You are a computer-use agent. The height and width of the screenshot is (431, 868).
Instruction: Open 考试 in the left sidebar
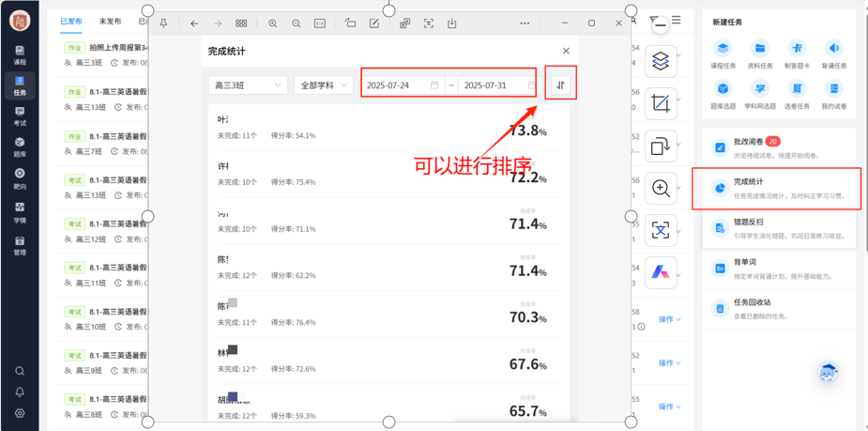[x=20, y=116]
